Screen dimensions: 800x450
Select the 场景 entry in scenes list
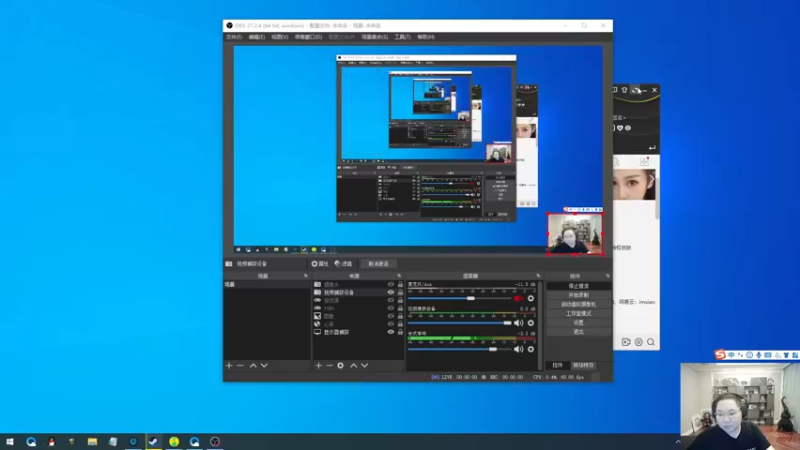266,284
